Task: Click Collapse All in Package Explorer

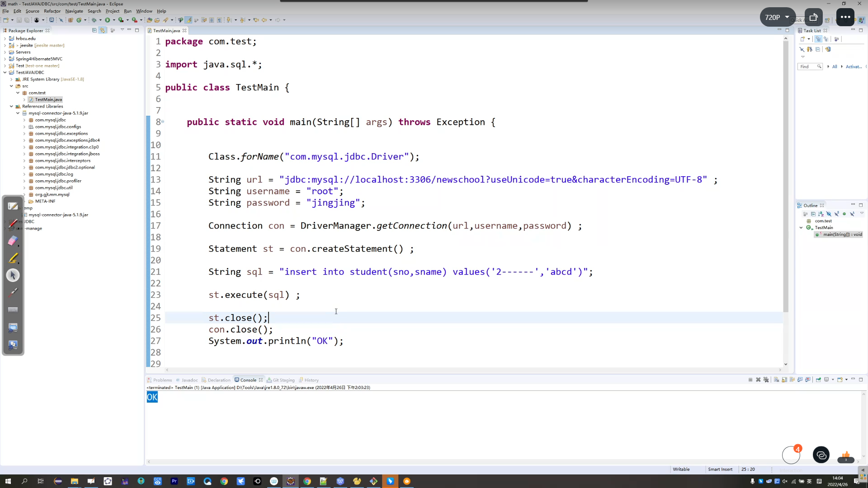Action: pos(94,30)
